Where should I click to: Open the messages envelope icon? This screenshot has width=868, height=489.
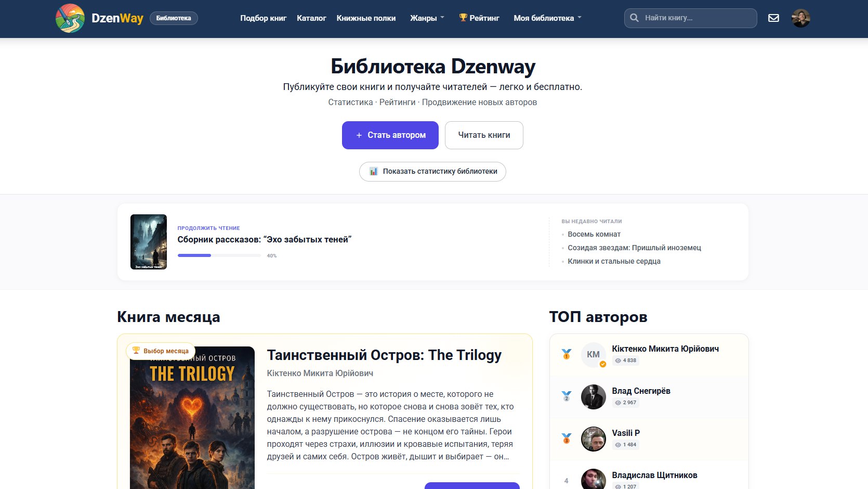click(x=773, y=18)
